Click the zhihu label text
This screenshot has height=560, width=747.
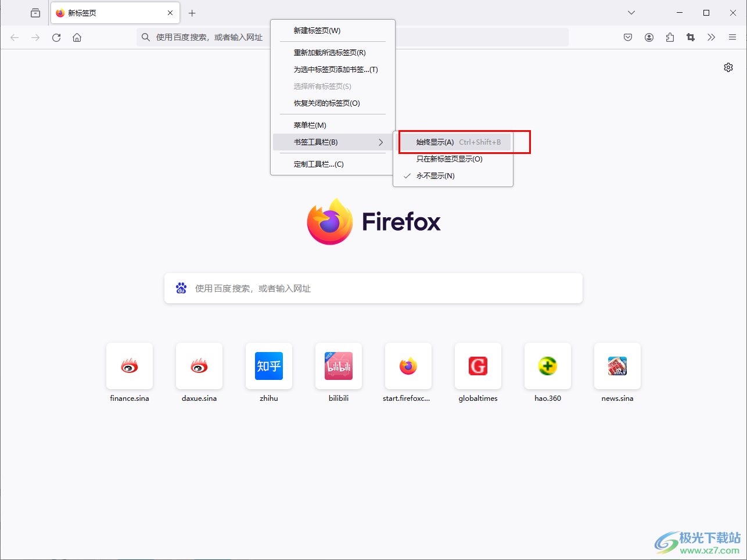click(x=269, y=399)
